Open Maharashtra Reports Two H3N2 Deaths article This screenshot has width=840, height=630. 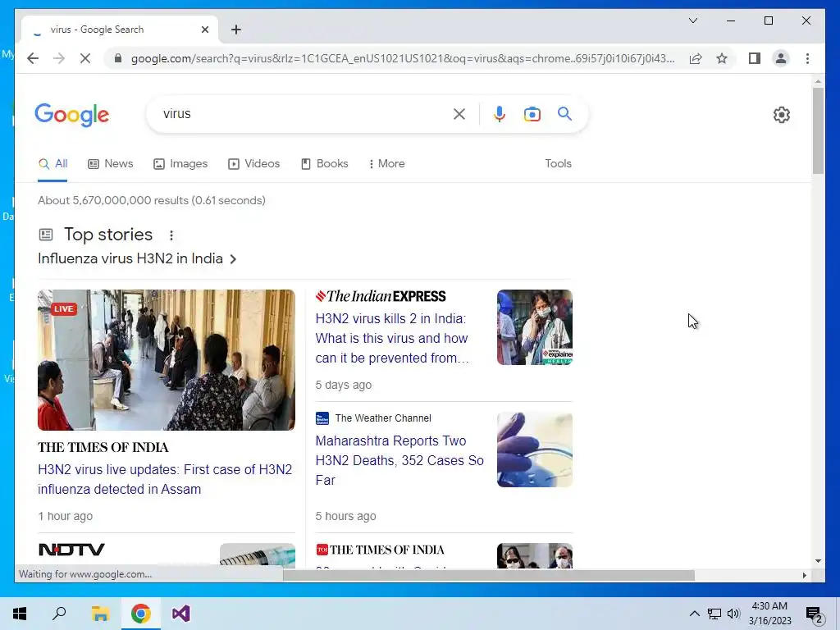click(399, 460)
